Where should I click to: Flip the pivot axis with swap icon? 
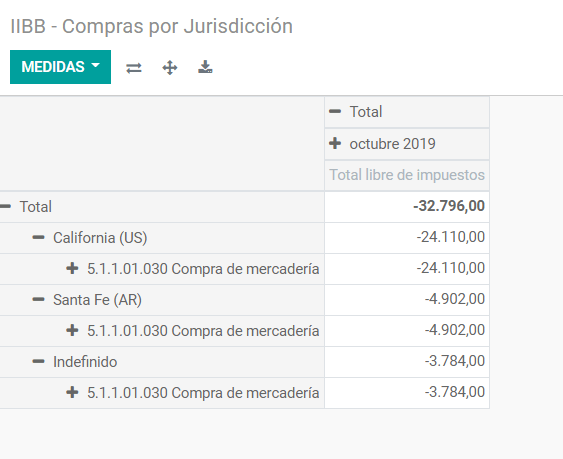pos(134,68)
